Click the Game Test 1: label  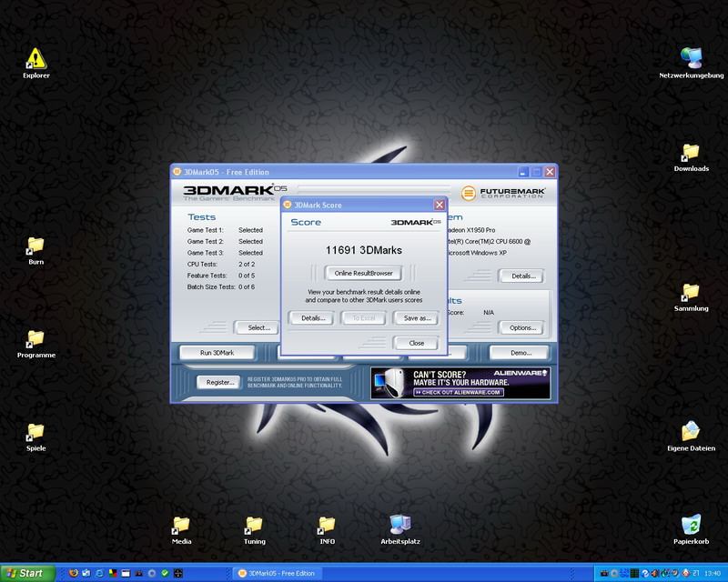point(206,230)
